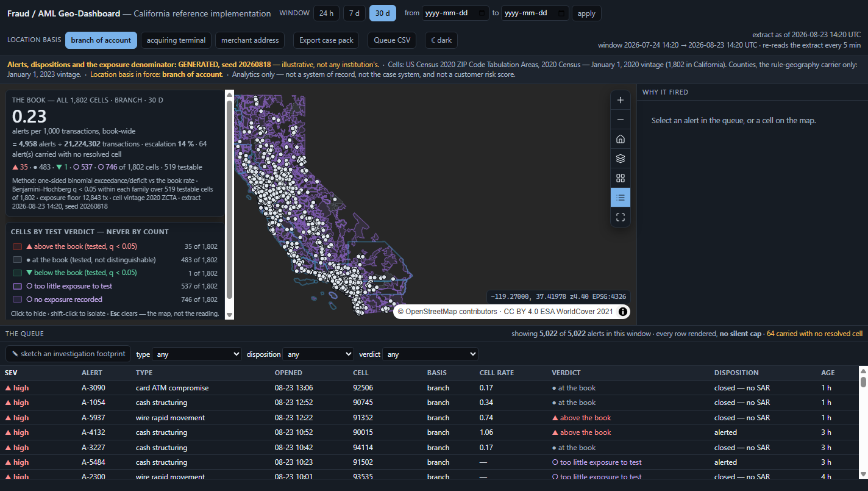Set location basis to branch of account
Screen dimensions: 868x491
pyautogui.click(x=101, y=40)
